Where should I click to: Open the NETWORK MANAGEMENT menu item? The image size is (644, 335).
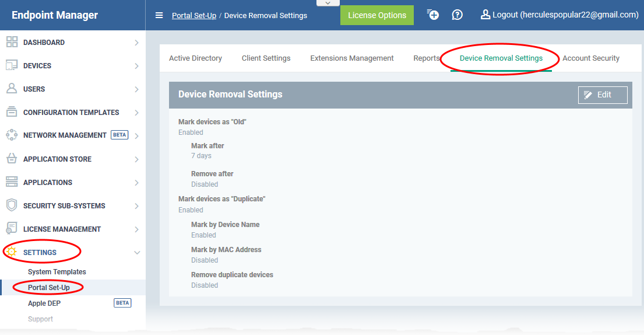coord(65,135)
